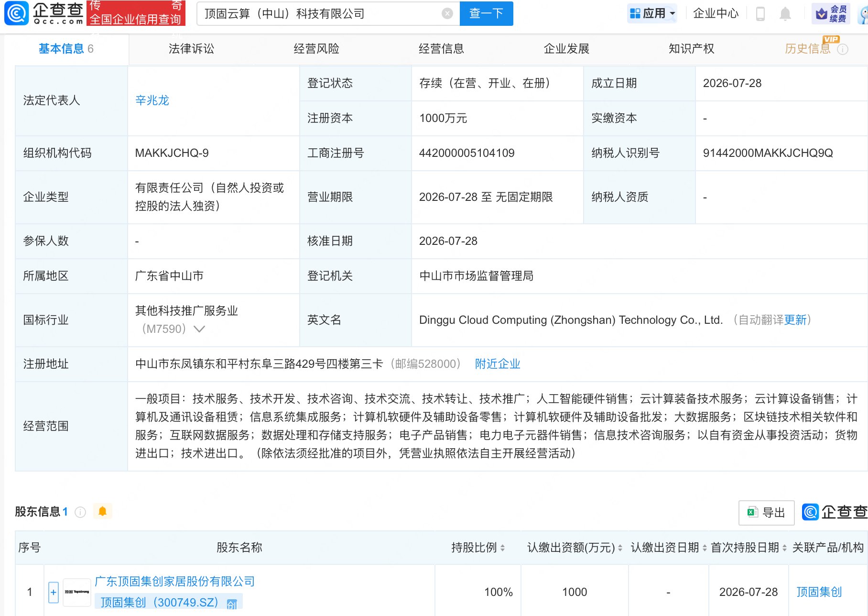Open notifications bell icon
Viewport: 868px width, 616px height.
pyautogui.click(x=785, y=14)
